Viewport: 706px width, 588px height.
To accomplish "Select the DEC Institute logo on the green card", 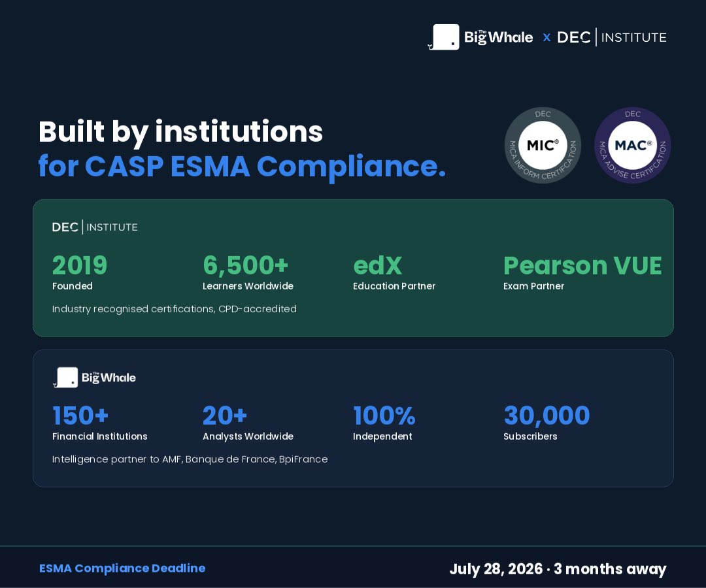I will [95, 227].
